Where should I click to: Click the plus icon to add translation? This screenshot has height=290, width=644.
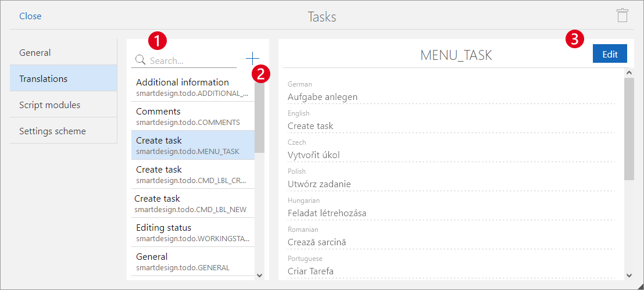pyautogui.click(x=252, y=58)
